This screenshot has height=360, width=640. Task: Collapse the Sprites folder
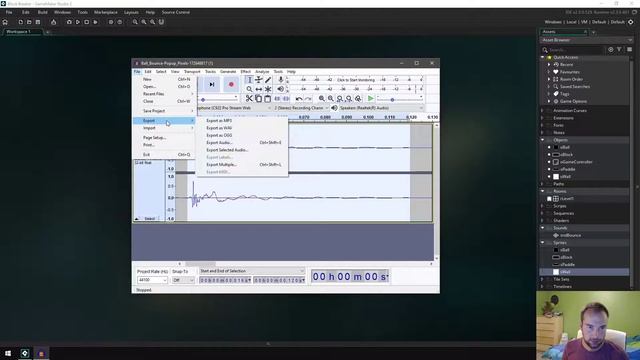click(542, 242)
